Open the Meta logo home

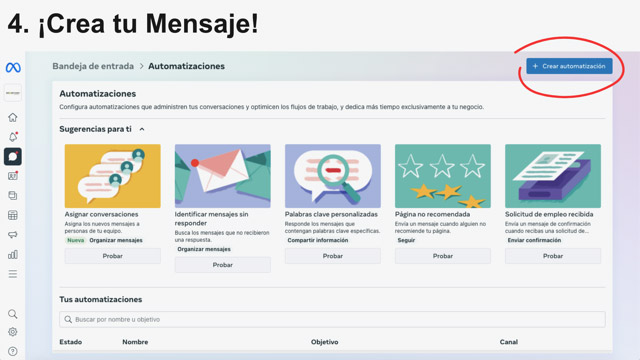click(x=13, y=67)
